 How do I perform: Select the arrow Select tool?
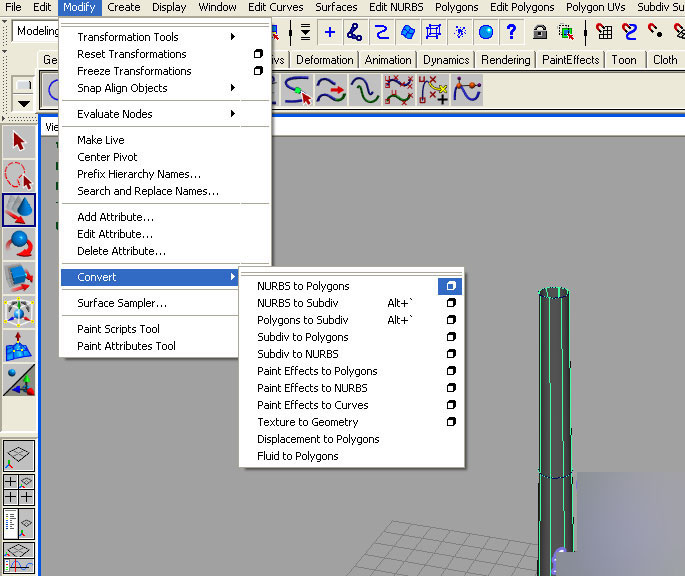pyautogui.click(x=19, y=142)
